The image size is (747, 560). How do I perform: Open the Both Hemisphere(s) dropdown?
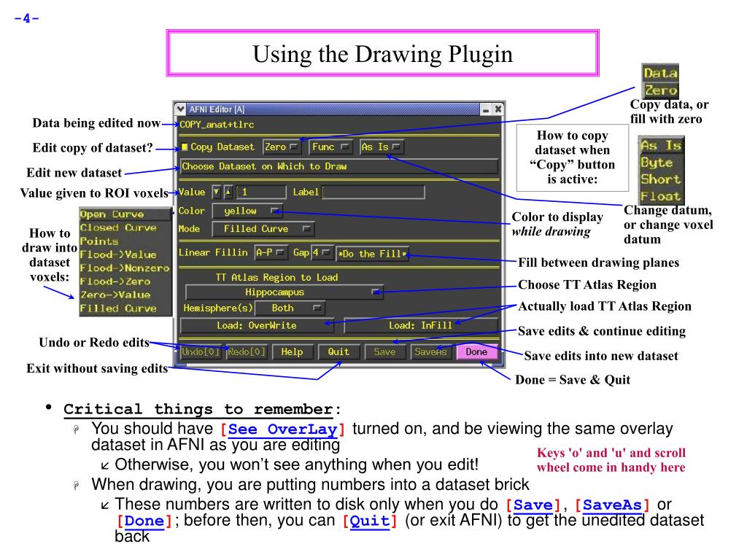[x=290, y=308]
